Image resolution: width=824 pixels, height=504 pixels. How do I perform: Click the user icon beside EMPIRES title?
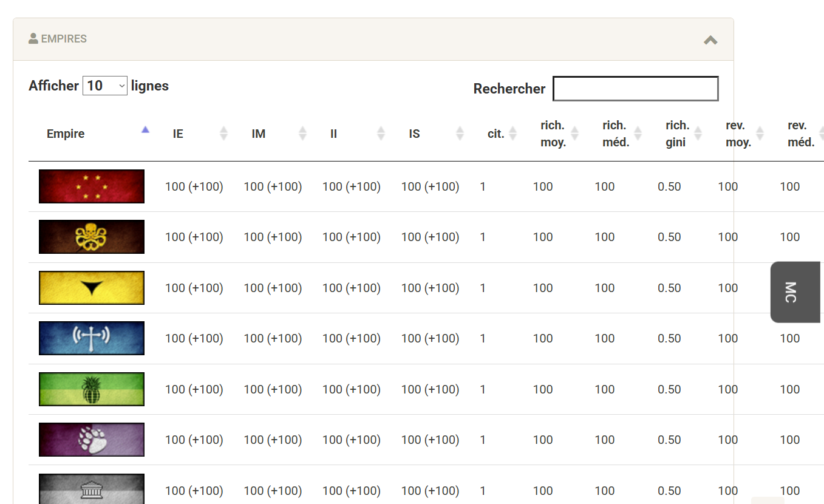click(33, 39)
